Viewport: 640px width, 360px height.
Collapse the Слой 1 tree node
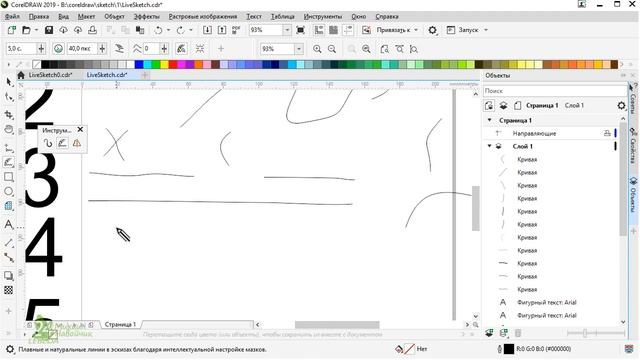pos(489,146)
